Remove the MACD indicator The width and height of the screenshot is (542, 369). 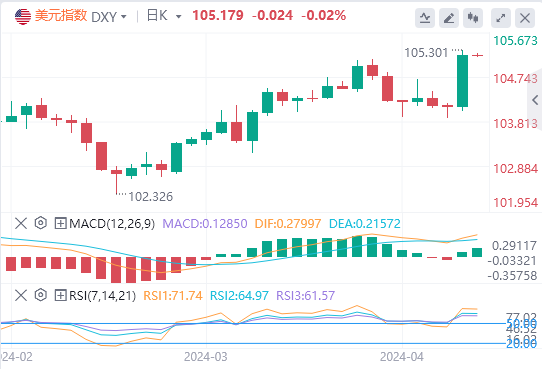(21, 224)
